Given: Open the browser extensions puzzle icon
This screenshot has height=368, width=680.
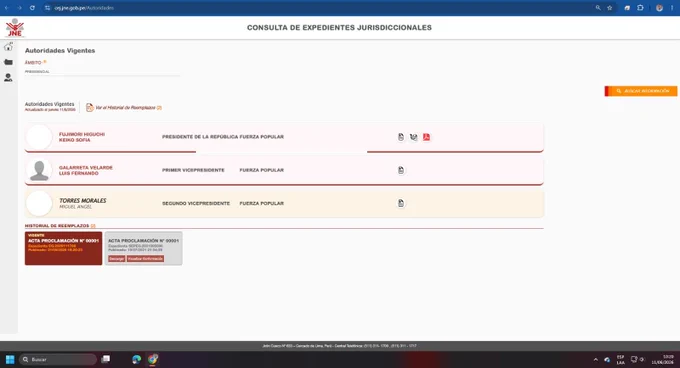Looking at the screenshot, I should click(640, 8).
